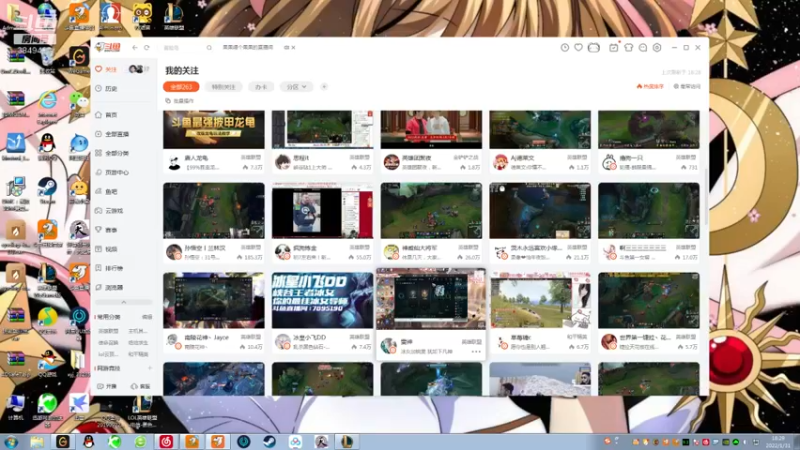
Task: Open the 斗鱼最强披甲龙龟 stream thumbnail
Action: [x=214, y=130]
